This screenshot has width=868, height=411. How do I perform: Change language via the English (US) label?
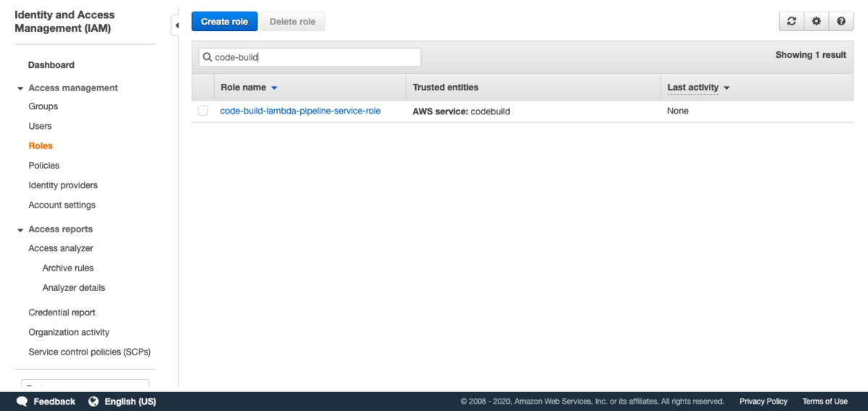[x=130, y=402]
